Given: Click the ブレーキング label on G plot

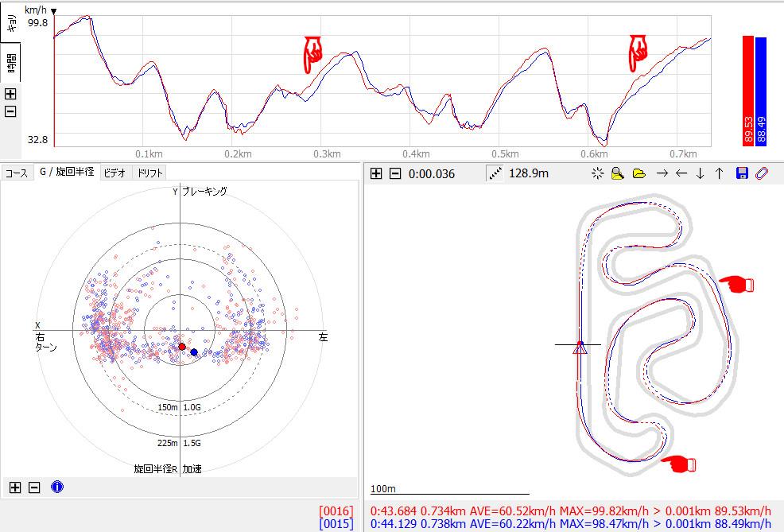Looking at the screenshot, I should pos(204,191).
